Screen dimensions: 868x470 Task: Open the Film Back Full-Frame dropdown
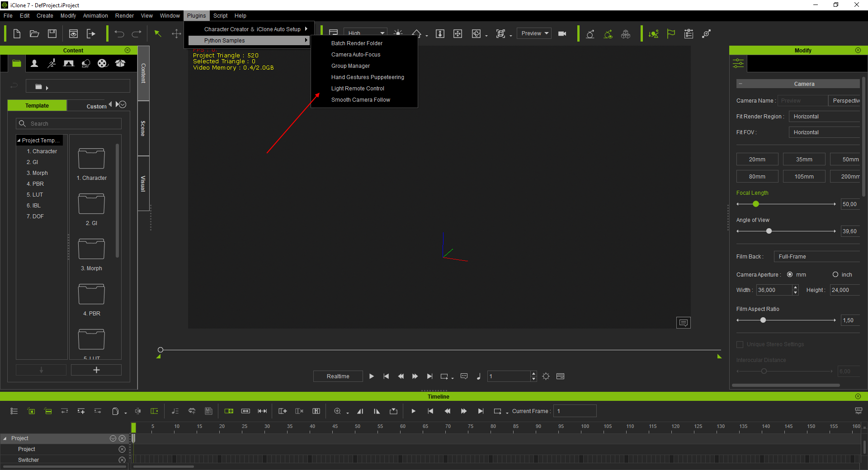(817, 256)
